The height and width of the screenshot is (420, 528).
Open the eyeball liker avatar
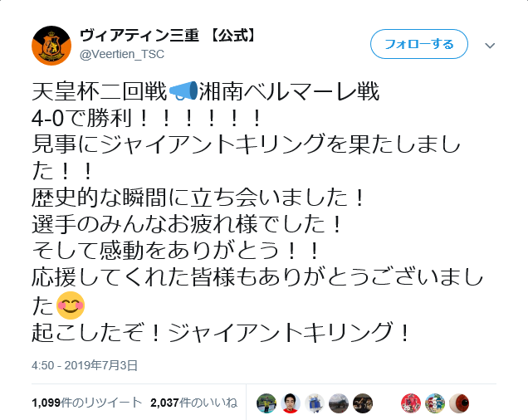coord(459,403)
